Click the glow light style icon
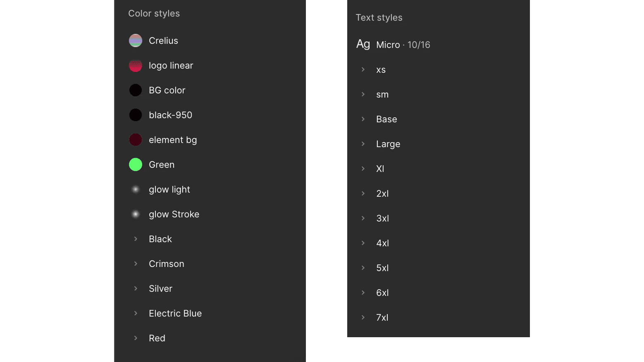Viewport: 644px width, 362px height. [x=136, y=189]
